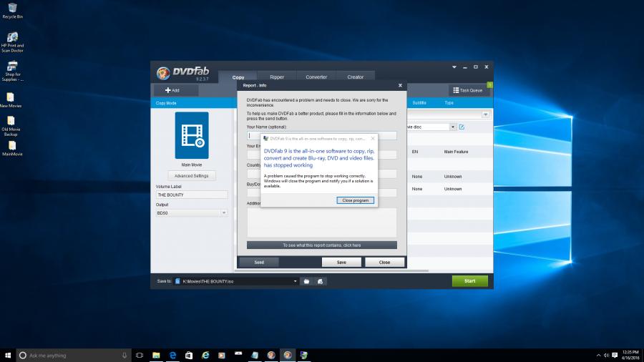The height and width of the screenshot is (362, 644).
Task: Close the stopped working popup with X
Action: tap(373, 139)
